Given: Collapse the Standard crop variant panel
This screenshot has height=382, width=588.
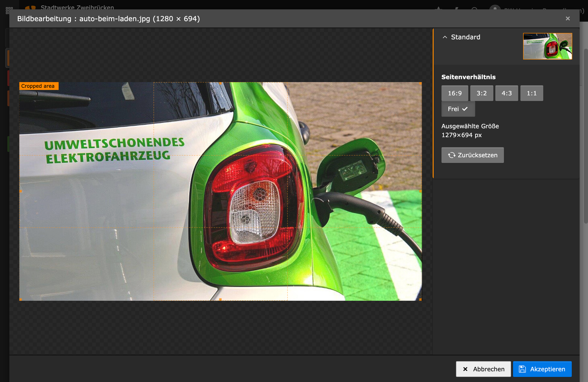Looking at the screenshot, I should point(445,37).
